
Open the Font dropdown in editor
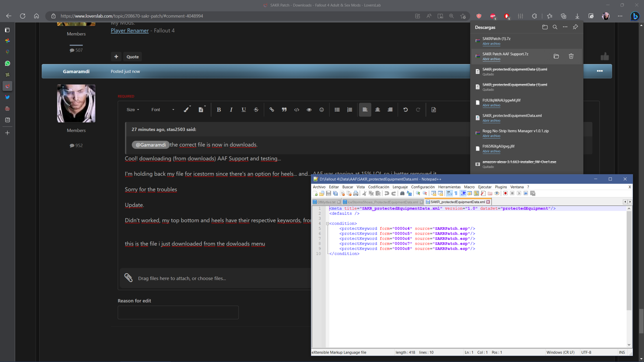point(163,110)
